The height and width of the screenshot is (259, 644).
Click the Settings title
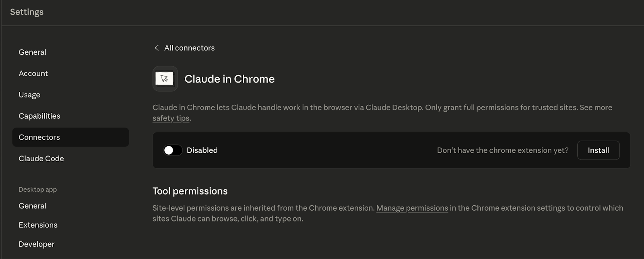[x=27, y=12]
